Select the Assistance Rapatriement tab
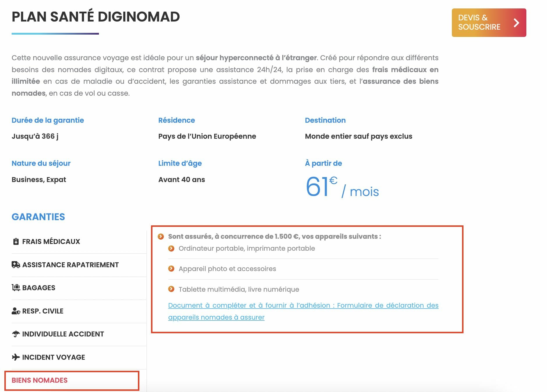This screenshot has width=547, height=392. (79, 265)
